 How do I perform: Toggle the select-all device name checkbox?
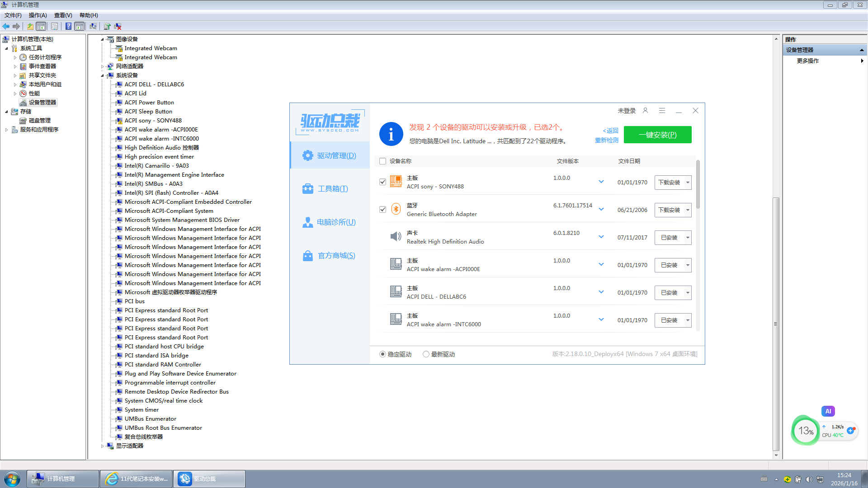pos(383,161)
